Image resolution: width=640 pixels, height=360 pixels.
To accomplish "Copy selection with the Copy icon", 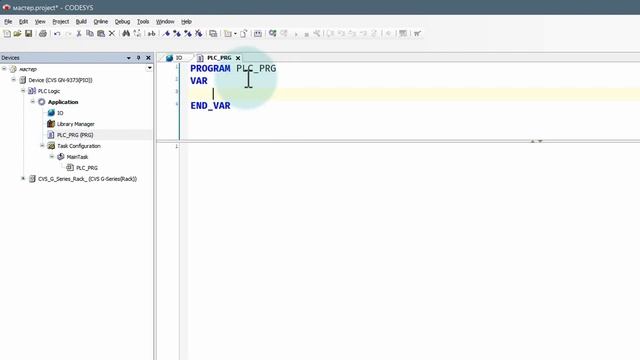I will [90, 33].
